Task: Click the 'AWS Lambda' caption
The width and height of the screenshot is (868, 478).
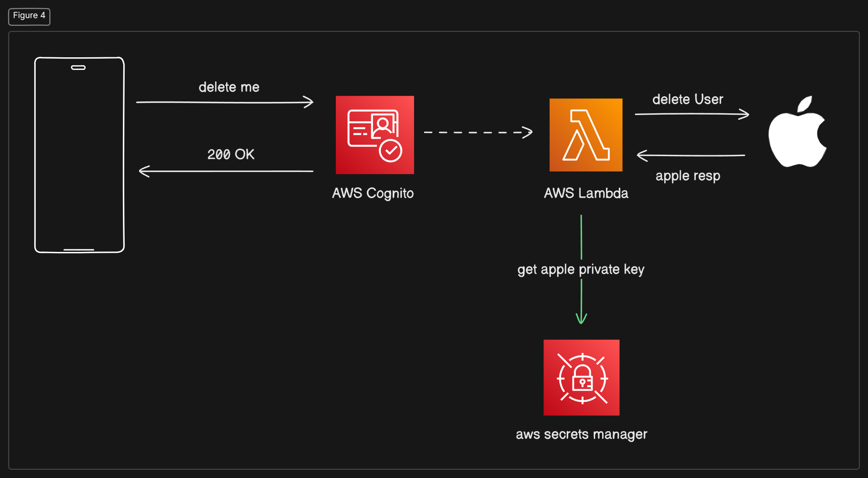Action: click(x=586, y=193)
